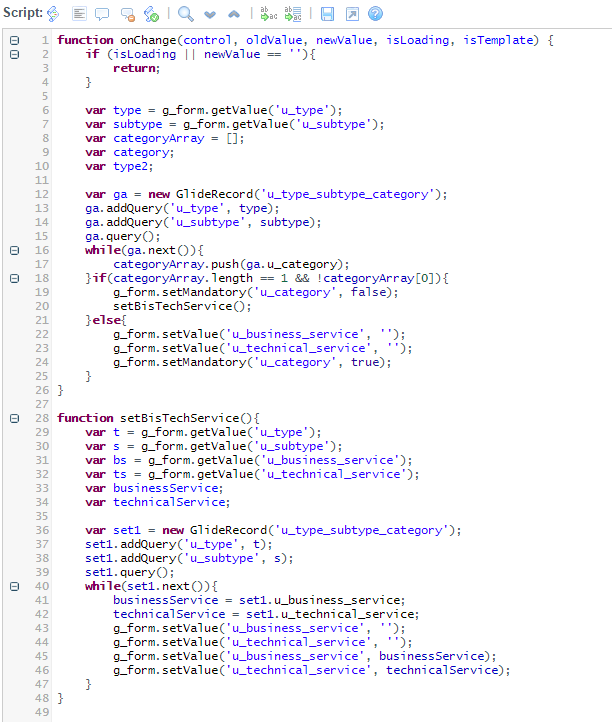Toggle full screen with the arrow icon
Viewport: 612px width, 722px height.
[352, 14]
